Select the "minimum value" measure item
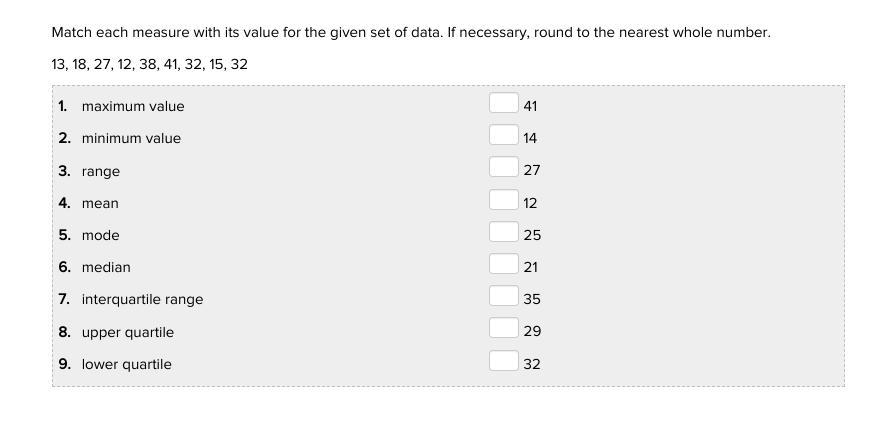 click(131, 138)
